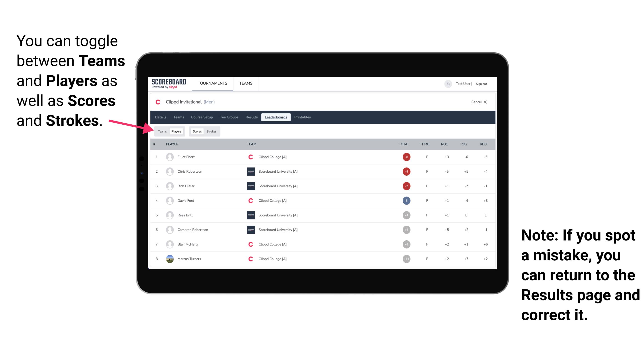
Task: Toggle to Scores display mode
Action: pyautogui.click(x=196, y=131)
